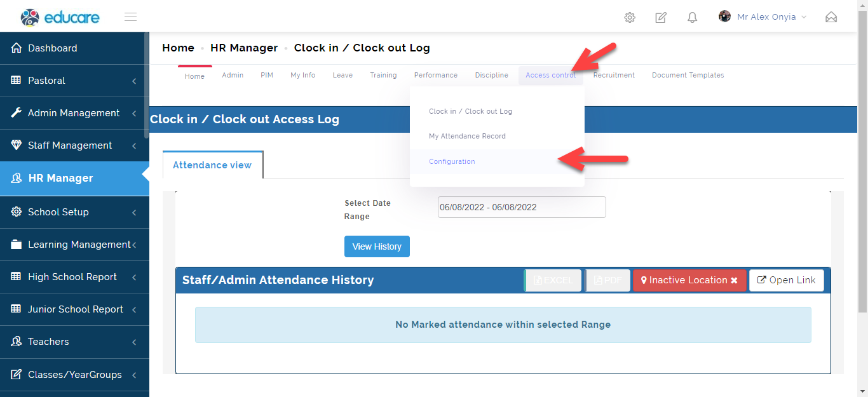Open the Access control menu
The image size is (868, 397).
(551, 75)
